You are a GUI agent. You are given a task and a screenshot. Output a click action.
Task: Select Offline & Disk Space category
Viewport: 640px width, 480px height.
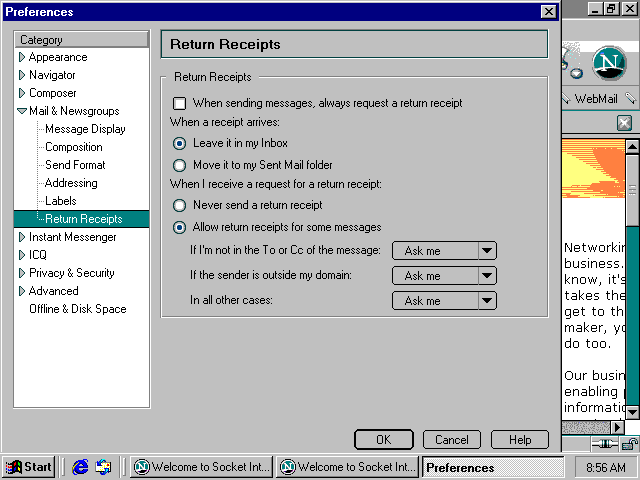(x=77, y=309)
